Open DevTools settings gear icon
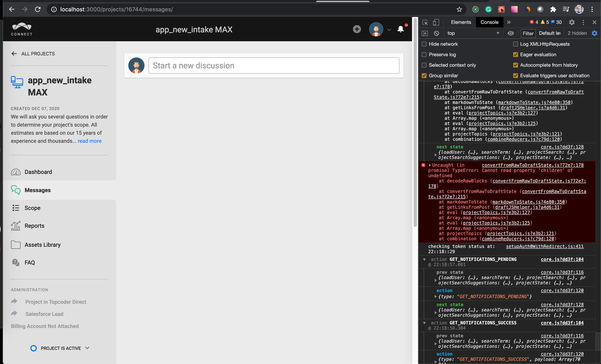The width and height of the screenshot is (601, 364). [x=571, y=22]
